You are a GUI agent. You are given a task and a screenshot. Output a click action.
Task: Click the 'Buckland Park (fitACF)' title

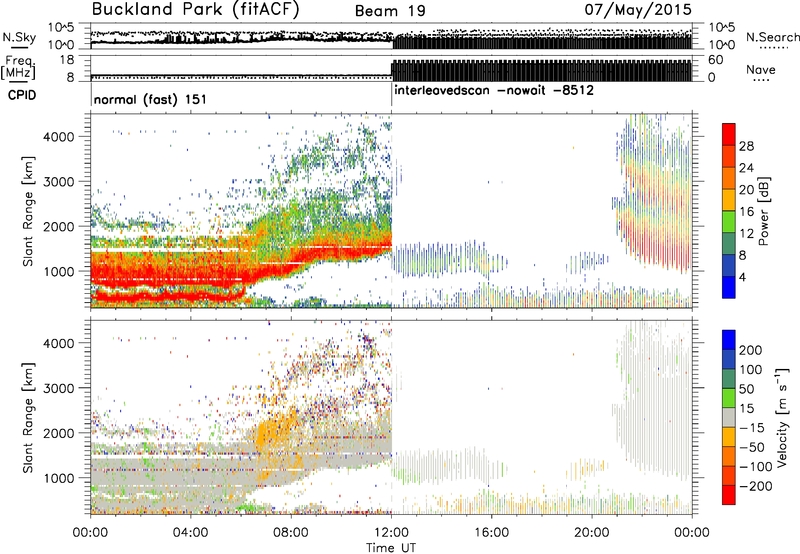point(195,9)
